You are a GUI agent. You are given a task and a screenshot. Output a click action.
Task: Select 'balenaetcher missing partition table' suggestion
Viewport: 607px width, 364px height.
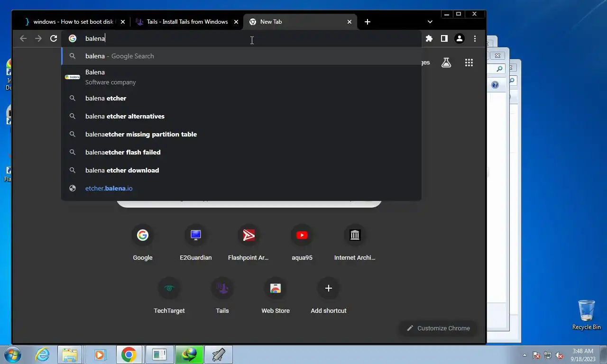(241, 134)
